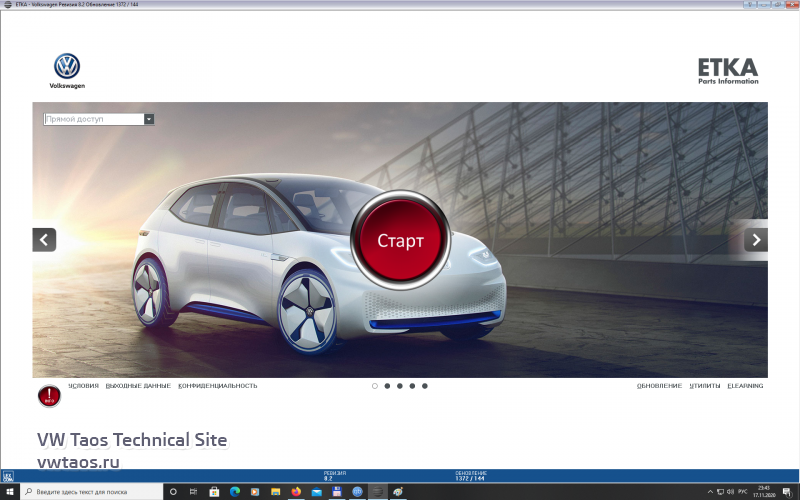This screenshot has width=800, height=500.
Task: Open the Условия link
Action: tap(83, 385)
